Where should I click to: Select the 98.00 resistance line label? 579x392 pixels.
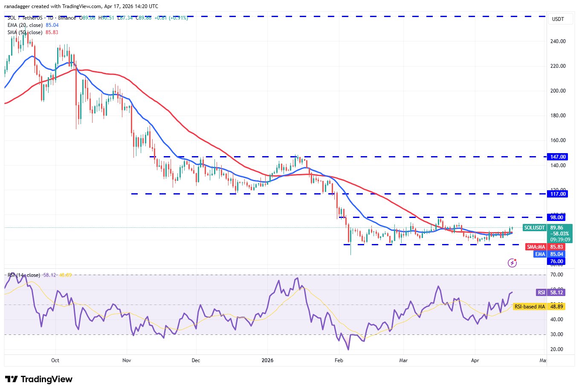tap(557, 218)
